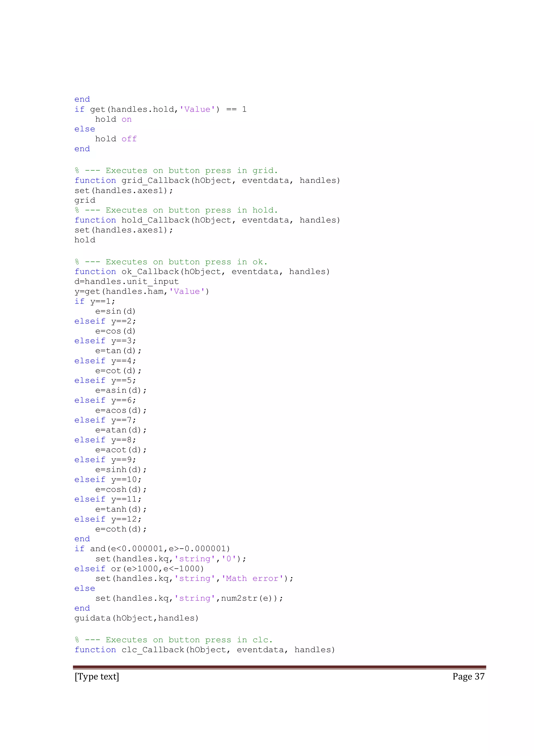
Task: Click the dark red footer divider line
Action: (x=279, y=667)
